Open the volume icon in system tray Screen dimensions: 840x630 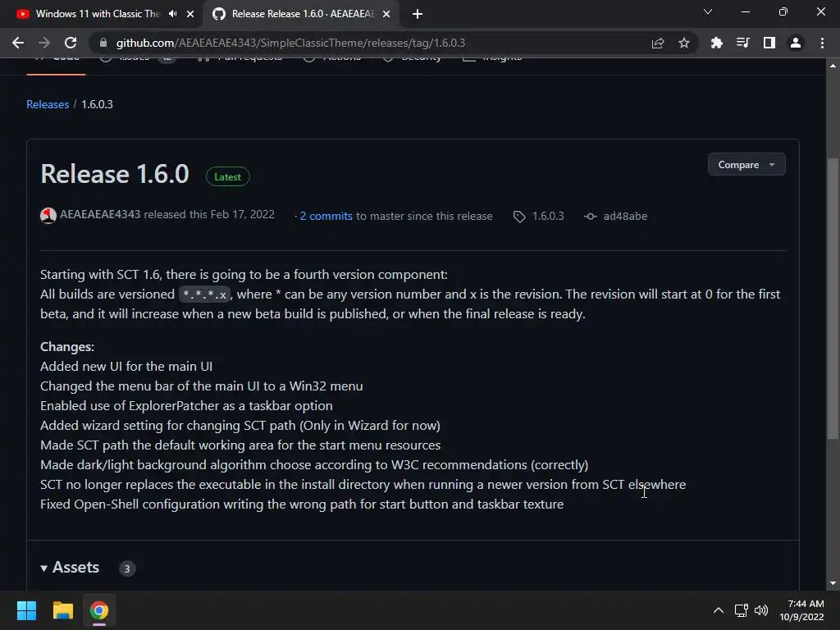[760, 610]
